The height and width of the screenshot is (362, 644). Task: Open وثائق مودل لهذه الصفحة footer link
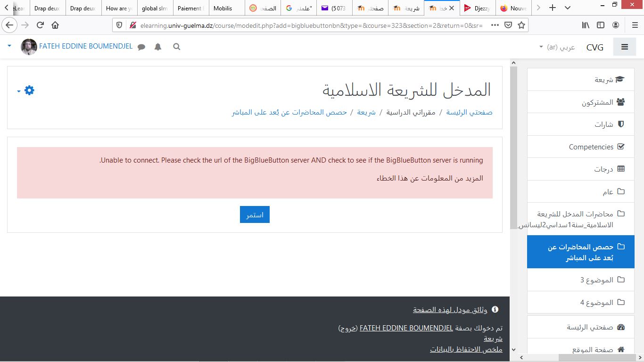[x=450, y=310]
